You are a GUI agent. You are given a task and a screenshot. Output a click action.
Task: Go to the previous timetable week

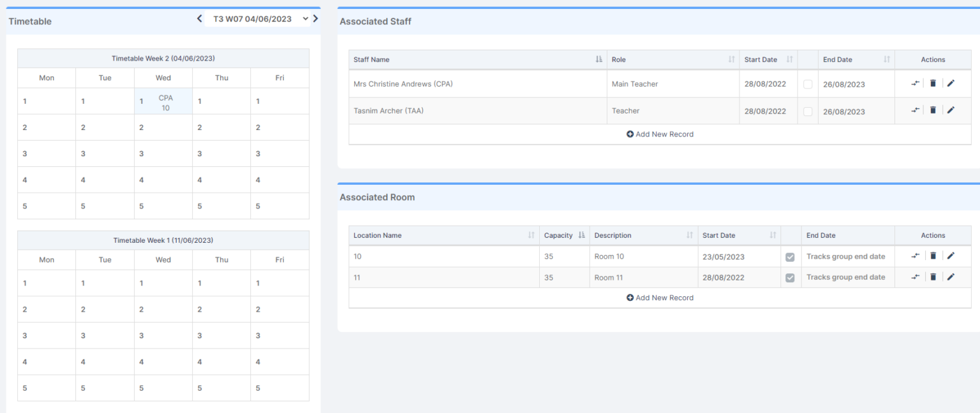click(199, 18)
